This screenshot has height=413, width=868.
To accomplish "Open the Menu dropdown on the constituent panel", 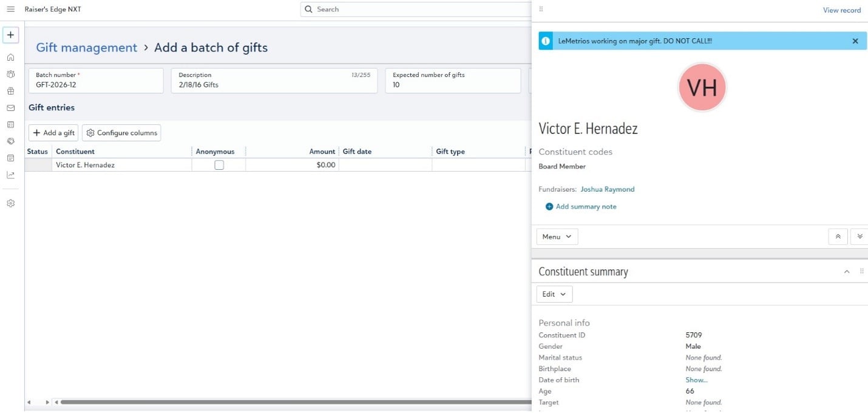I will (x=556, y=237).
